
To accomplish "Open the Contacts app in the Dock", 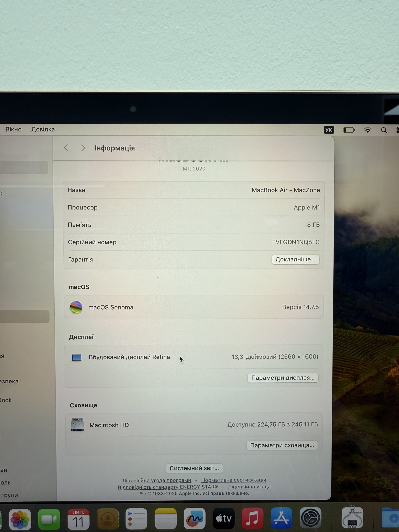I will (x=108, y=519).
